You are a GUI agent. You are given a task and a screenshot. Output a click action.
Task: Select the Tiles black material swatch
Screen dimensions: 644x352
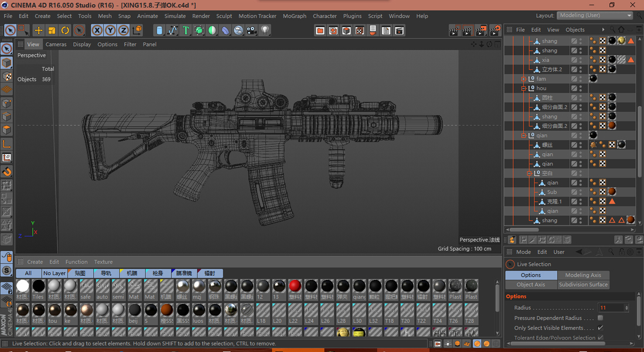pyautogui.click(x=39, y=285)
